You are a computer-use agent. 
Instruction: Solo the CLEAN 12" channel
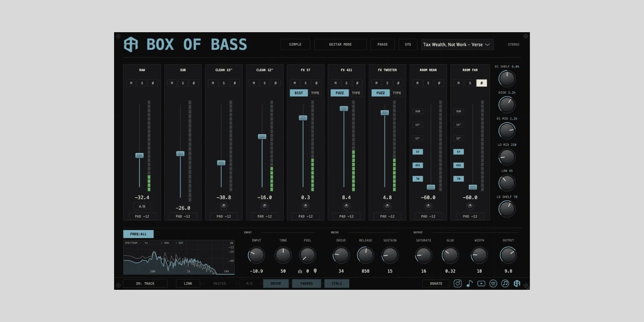click(264, 83)
